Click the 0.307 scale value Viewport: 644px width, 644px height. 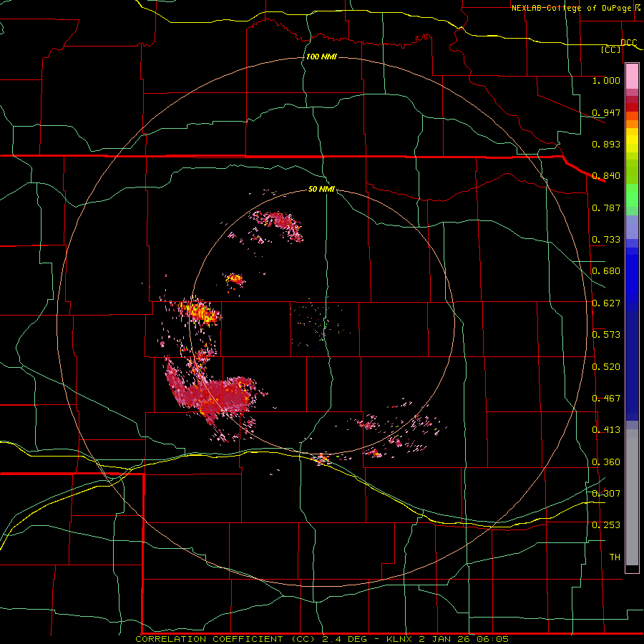coord(606,494)
